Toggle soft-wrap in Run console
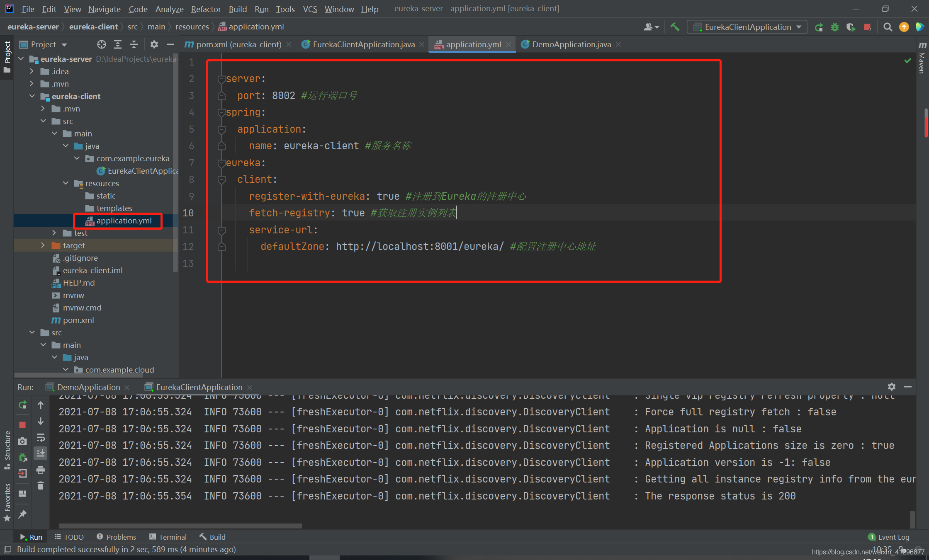 [41, 438]
